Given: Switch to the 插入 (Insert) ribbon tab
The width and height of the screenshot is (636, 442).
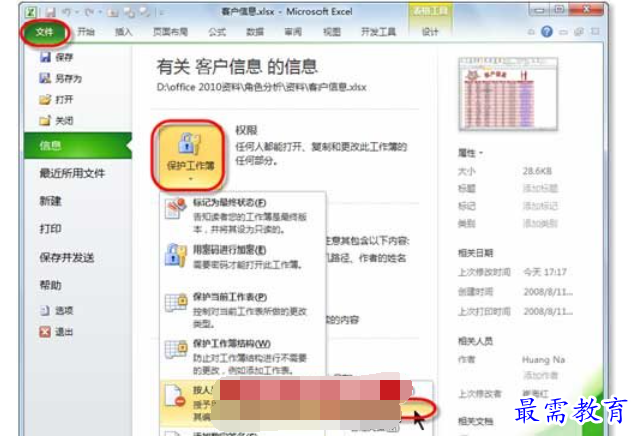Looking at the screenshot, I should [124, 32].
